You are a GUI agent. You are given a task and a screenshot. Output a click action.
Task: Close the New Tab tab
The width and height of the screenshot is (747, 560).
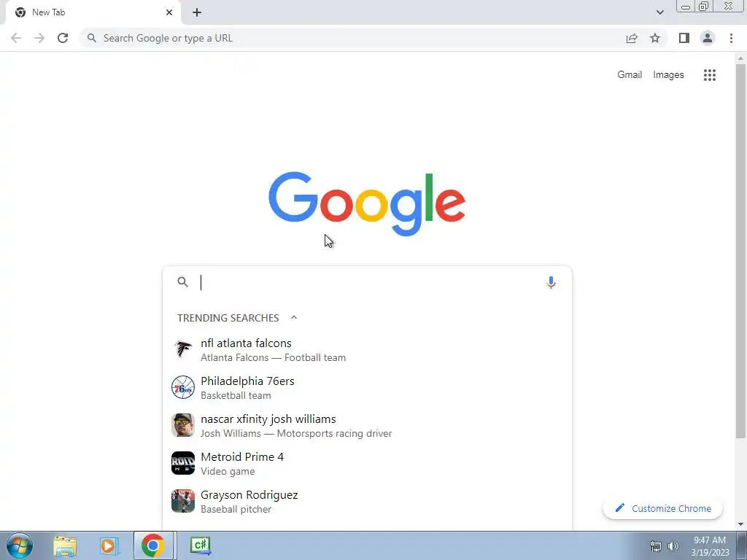tap(169, 12)
